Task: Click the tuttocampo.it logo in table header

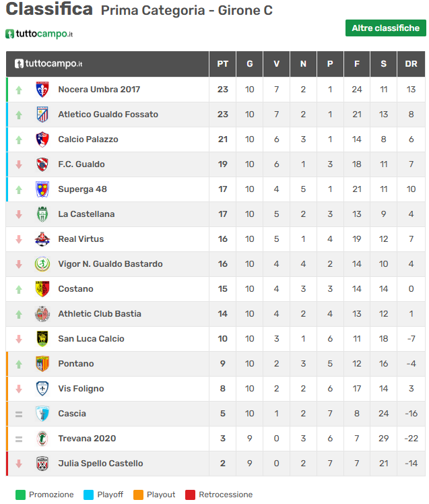Action: (x=48, y=64)
